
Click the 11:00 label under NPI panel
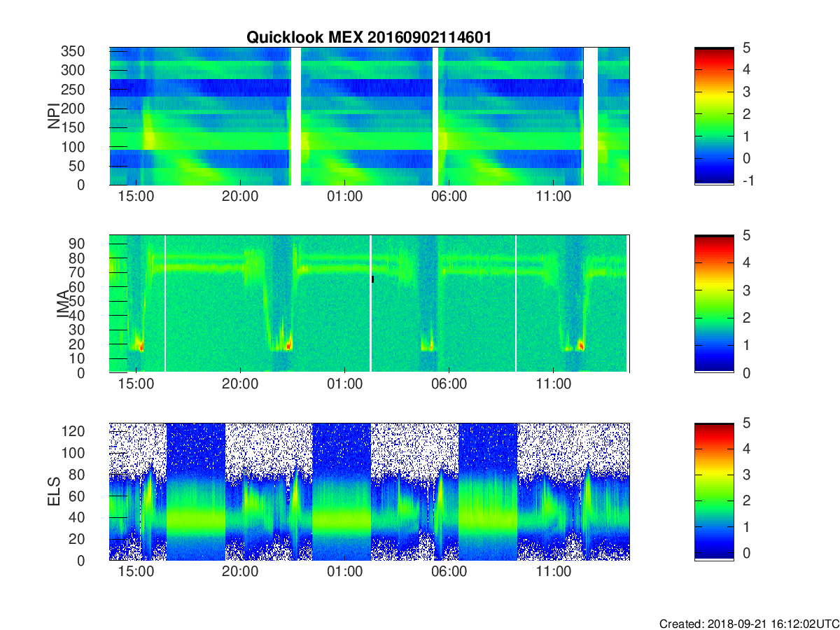pyautogui.click(x=553, y=197)
